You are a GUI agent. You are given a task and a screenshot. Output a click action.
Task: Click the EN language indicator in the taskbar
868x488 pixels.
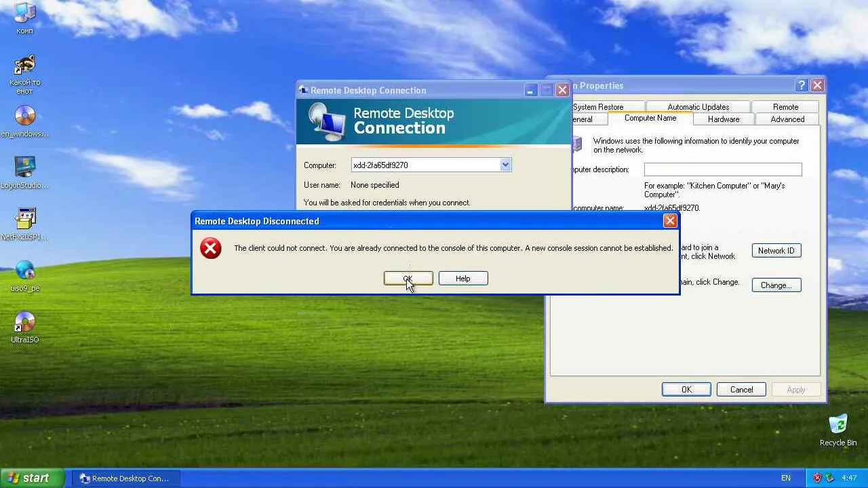tap(786, 478)
